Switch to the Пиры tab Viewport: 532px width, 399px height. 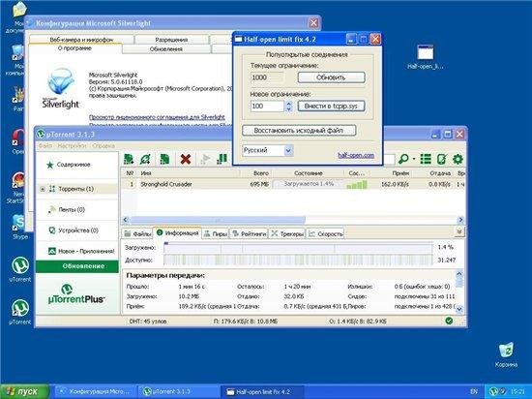(x=216, y=233)
